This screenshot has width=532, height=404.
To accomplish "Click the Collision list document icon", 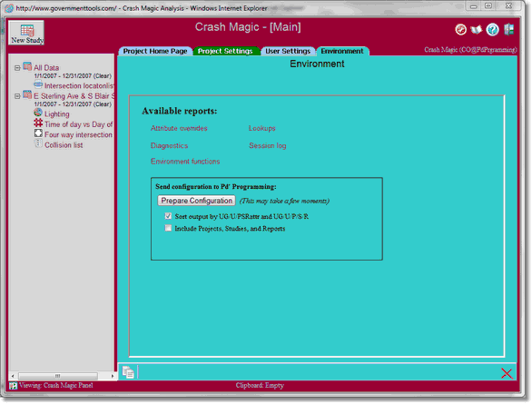I will pyautogui.click(x=39, y=143).
